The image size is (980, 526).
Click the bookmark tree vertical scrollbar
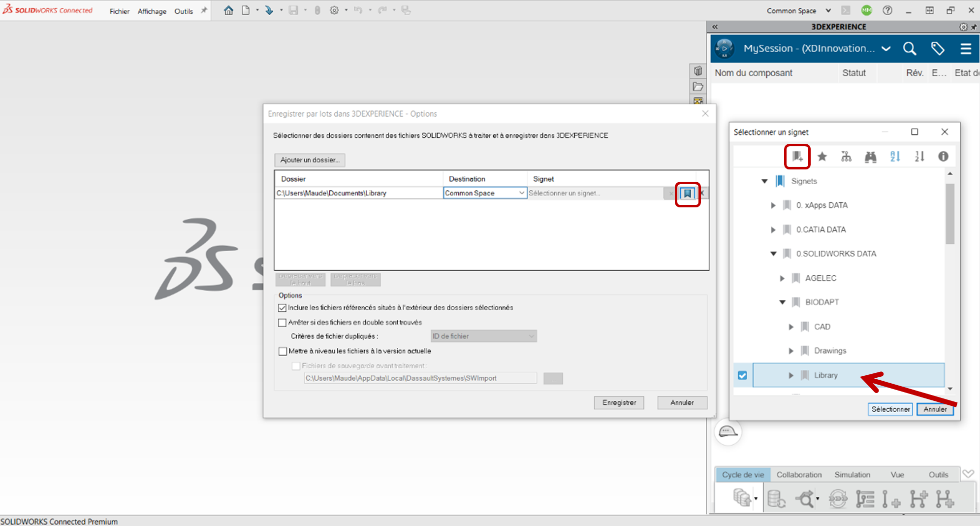(x=950, y=214)
